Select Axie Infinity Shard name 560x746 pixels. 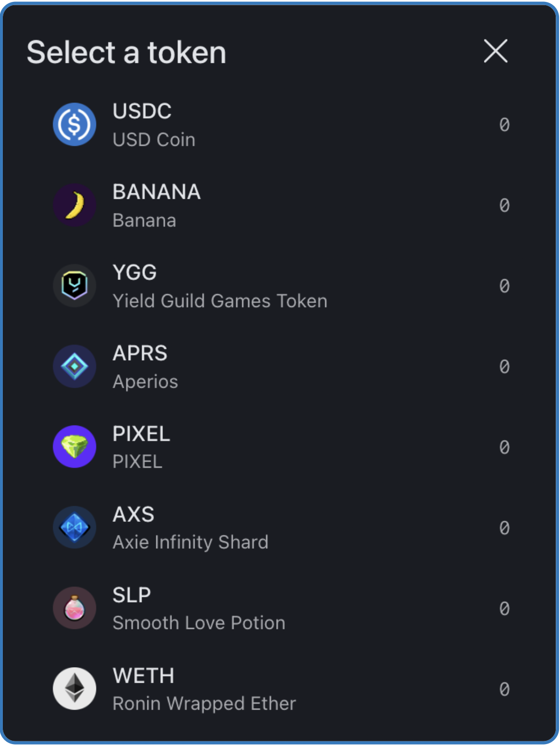pyautogui.click(x=190, y=543)
